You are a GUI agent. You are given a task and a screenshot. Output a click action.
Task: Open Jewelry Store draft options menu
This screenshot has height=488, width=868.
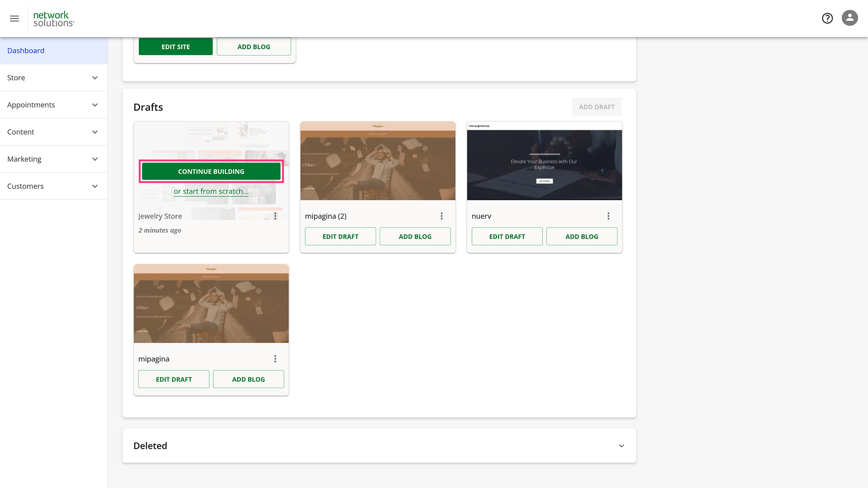(x=275, y=216)
